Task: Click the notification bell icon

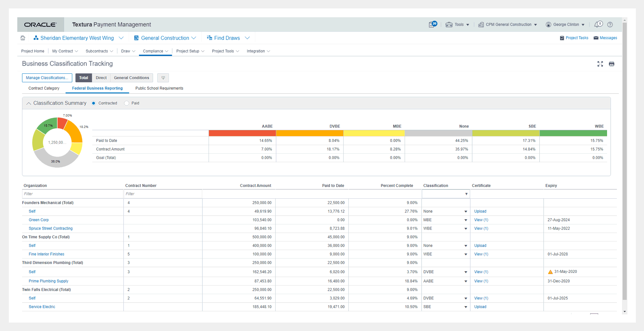Action: click(598, 24)
